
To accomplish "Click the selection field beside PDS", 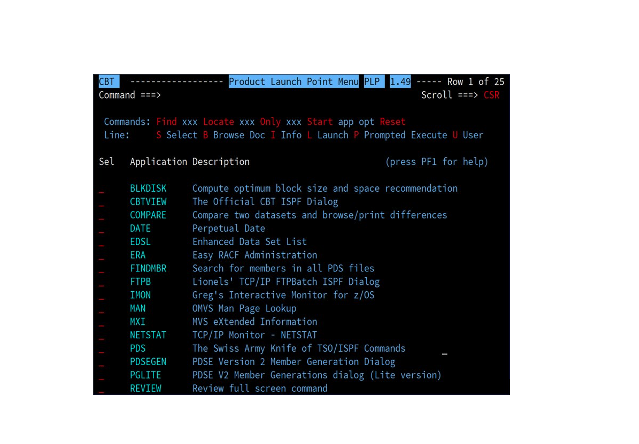I will (101, 349).
